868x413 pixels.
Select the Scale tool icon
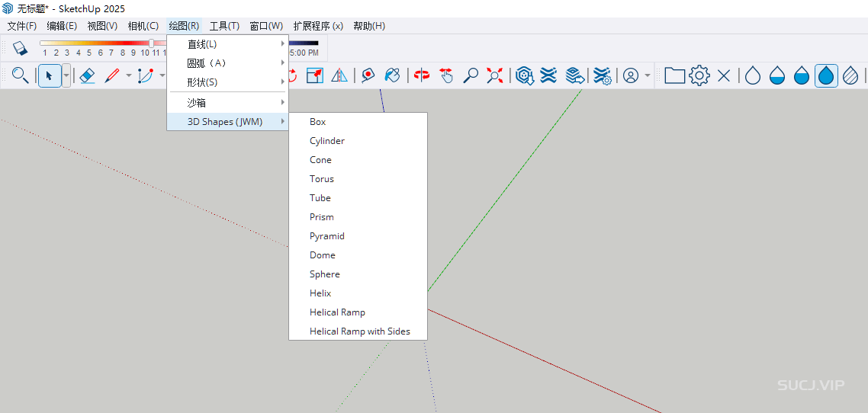[314, 75]
